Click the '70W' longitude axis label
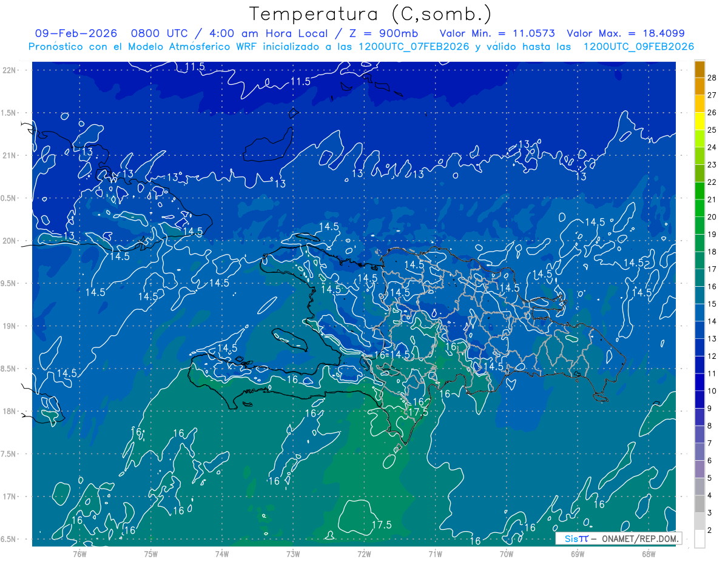728x562 pixels. pyautogui.click(x=507, y=554)
